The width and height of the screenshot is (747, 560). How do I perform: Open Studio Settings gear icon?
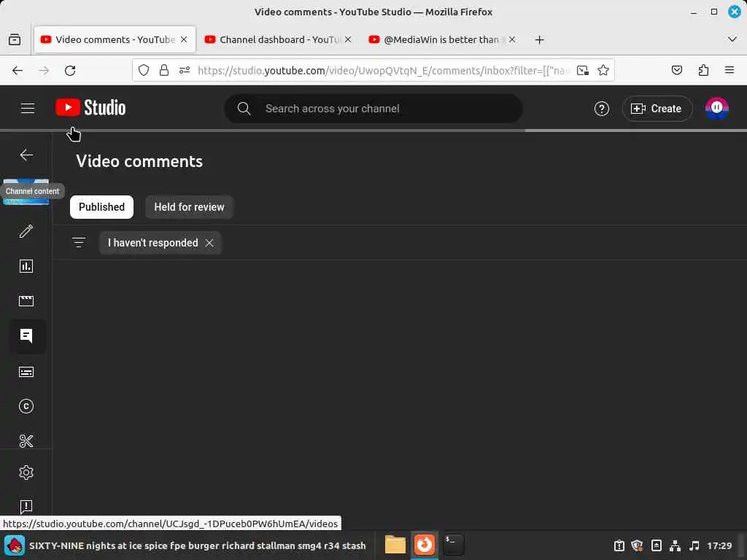(x=26, y=472)
